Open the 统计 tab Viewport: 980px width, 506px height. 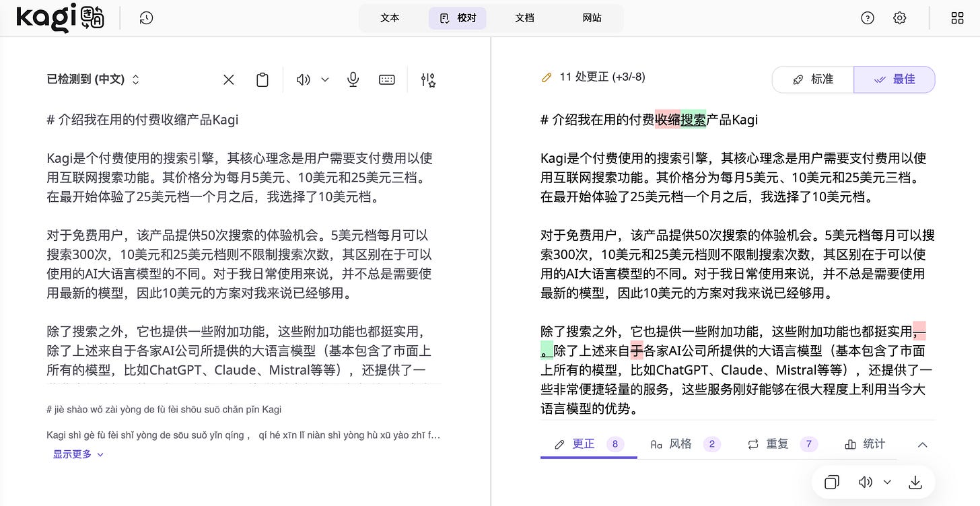click(x=865, y=444)
